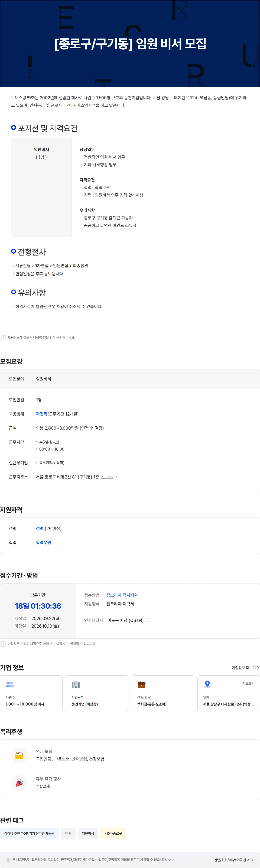The image size is (260, 868).
Task: Click the plus icon beside 이도근 차장
Action: (147, 620)
